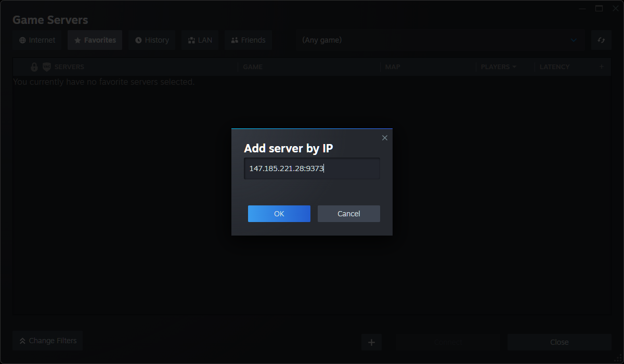Click the password lock icon in the server list header

coord(34,67)
